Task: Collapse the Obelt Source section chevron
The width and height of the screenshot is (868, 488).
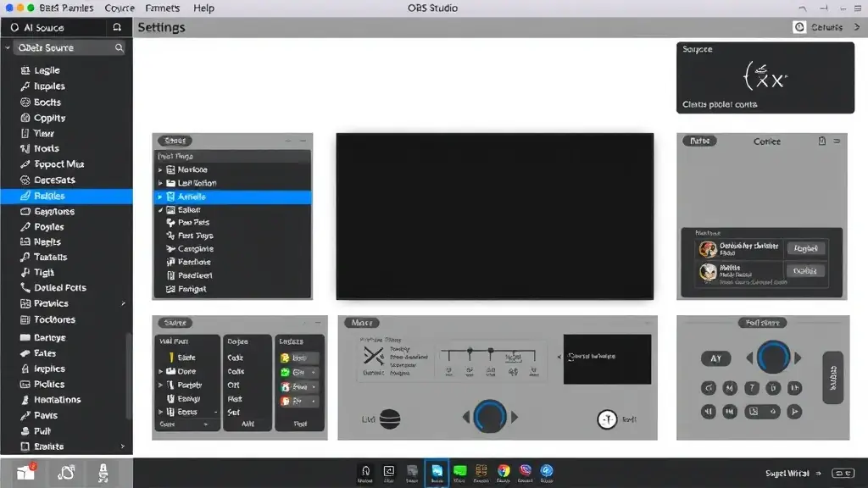Action: (x=8, y=48)
